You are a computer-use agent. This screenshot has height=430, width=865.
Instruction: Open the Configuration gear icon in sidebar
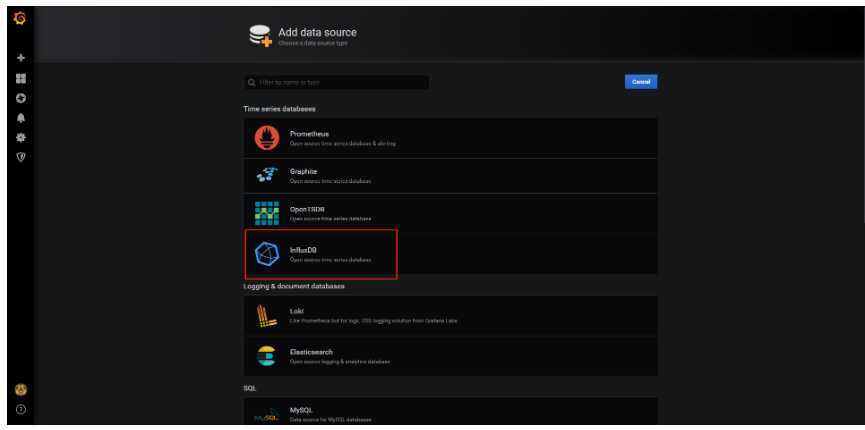[21, 137]
